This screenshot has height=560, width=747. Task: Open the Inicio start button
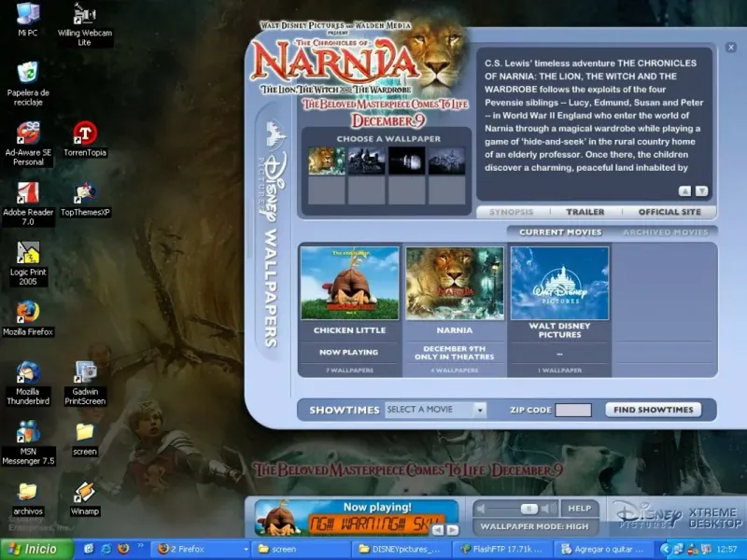point(36,549)
